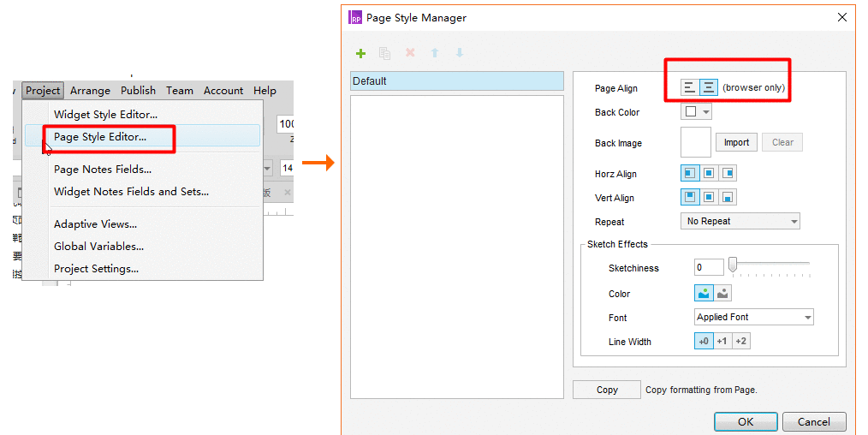Image resolution: width=868 pixels, height=435 pixels.
Task: Choose Widget Notes Fields and Sets...
Action: (x=143, y=192)
